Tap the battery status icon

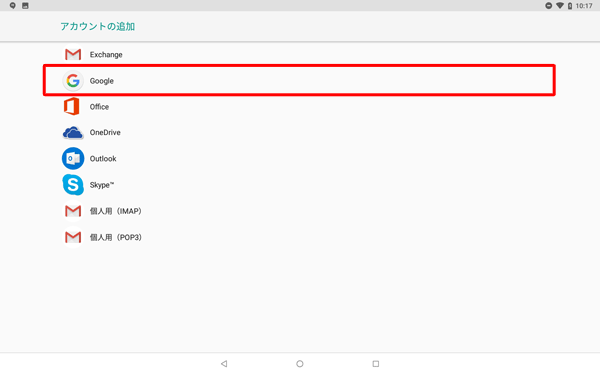point(570,6)
